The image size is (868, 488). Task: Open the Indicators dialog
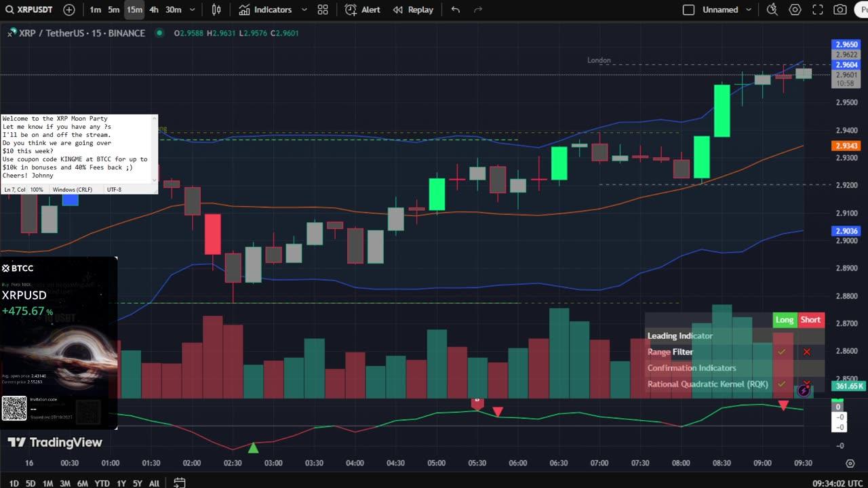coord(265,9)
